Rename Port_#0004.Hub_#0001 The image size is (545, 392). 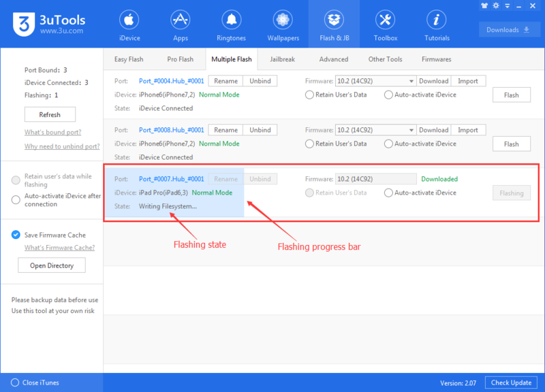[225, 81]
